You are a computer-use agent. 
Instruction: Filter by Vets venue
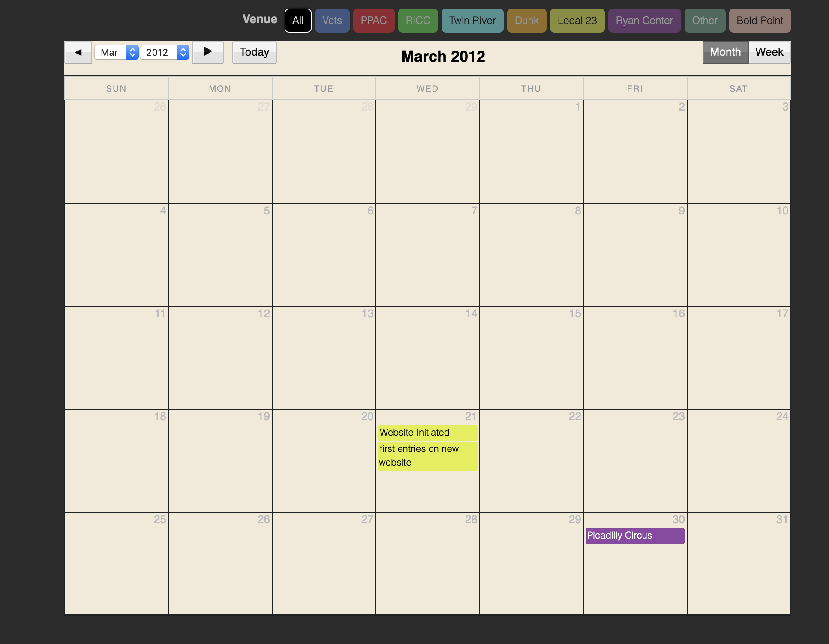tap(332, 21)
